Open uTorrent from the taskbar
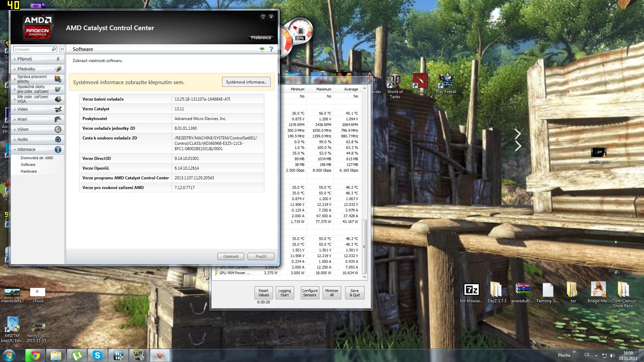The width and height of the screenshot is (644, 362). point(76,355)
